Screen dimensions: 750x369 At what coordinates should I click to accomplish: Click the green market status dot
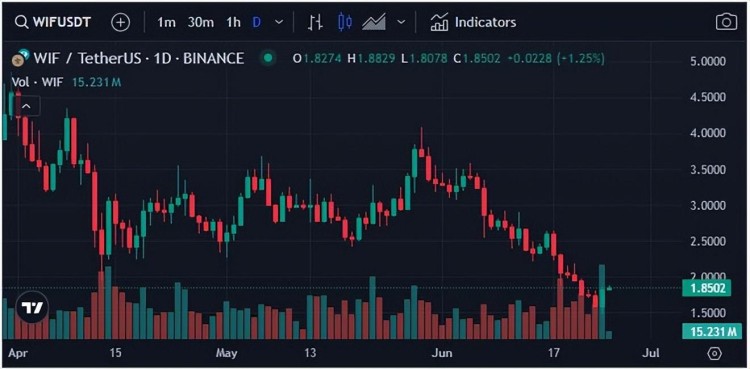point(268,58)
